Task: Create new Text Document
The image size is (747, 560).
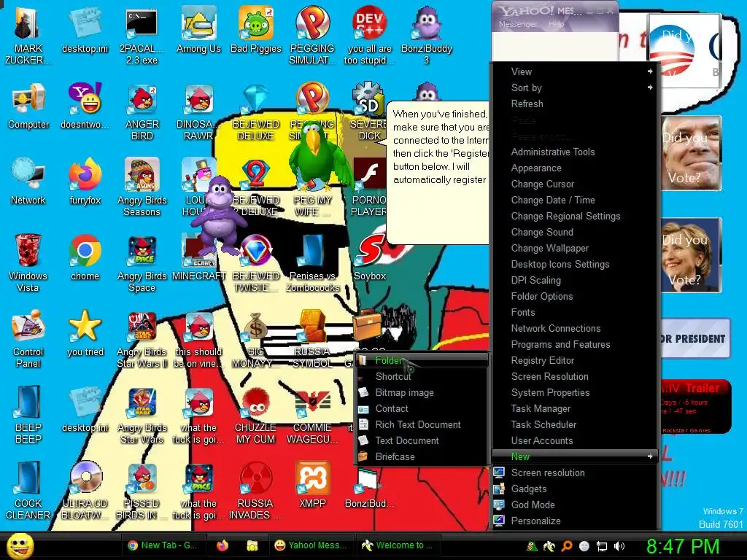Action: (x=422, y=440)
